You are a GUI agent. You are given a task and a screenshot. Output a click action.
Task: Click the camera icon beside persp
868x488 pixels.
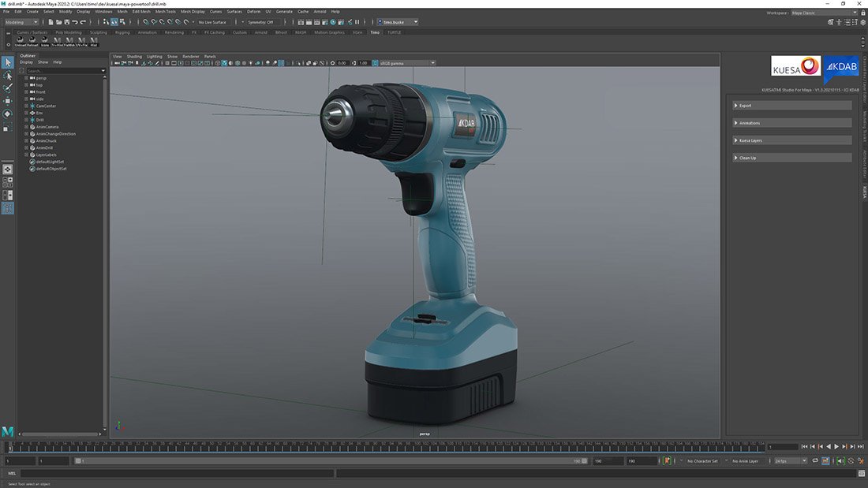click(x=32, y=78)
